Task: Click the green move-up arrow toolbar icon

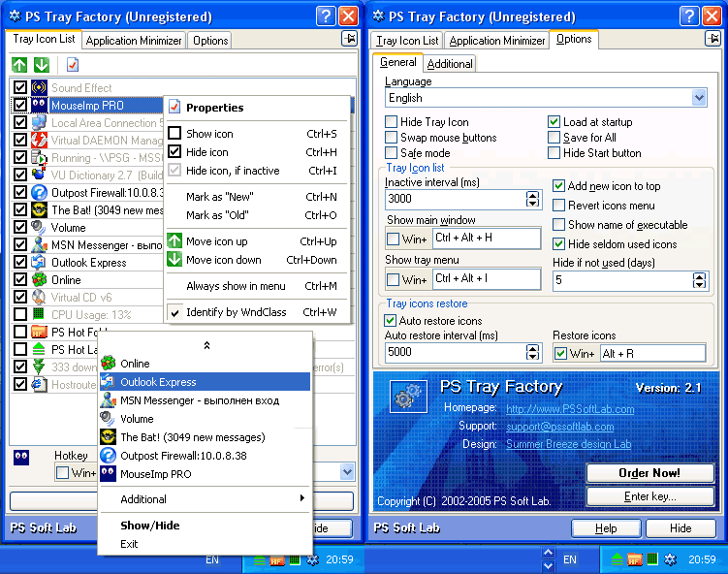Action: point(19,65)
